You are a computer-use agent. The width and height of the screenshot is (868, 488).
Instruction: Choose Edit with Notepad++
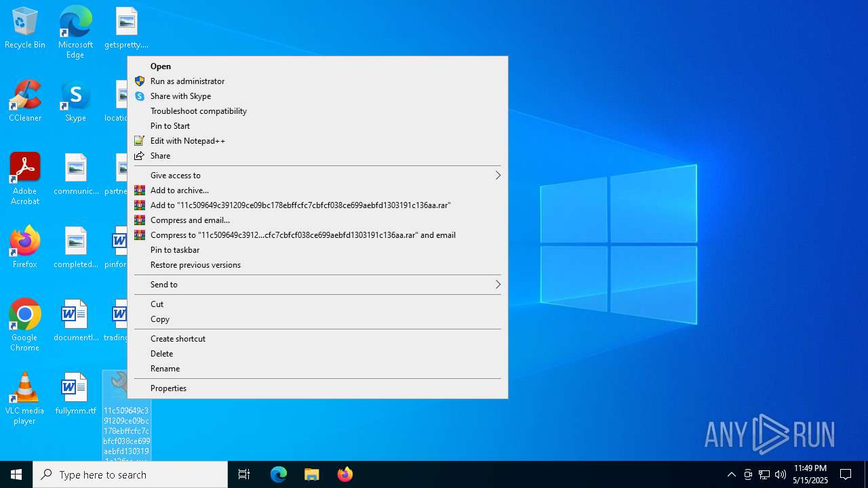pyautogui.click(x=317, y=141)
